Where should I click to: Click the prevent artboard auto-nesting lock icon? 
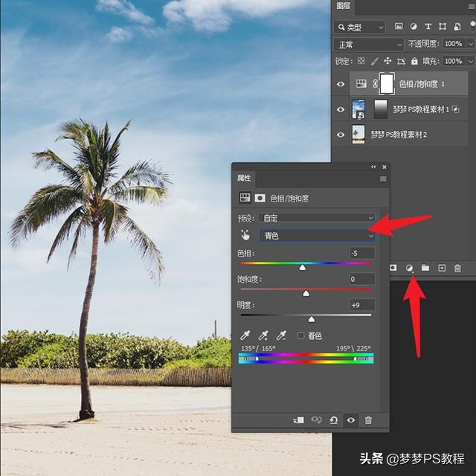(401, 61)
